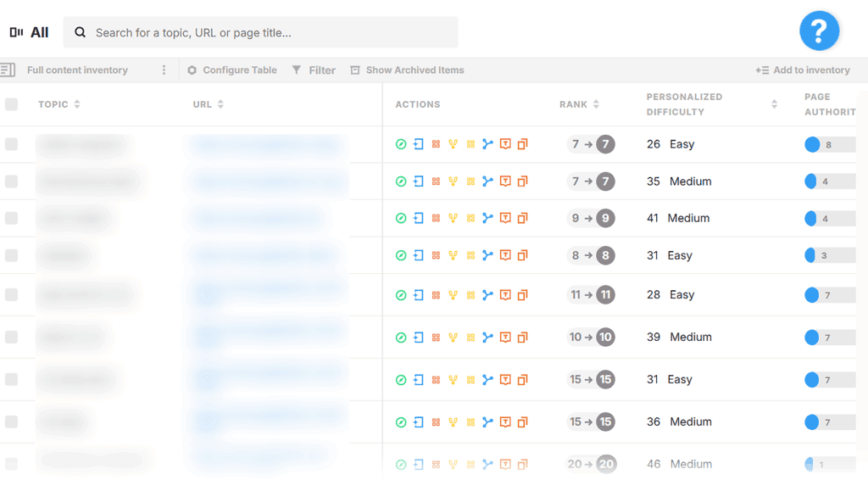Click the orange text-comment icon in the 39 Medium row
The image size is (868, 480).
coord(505,338)
